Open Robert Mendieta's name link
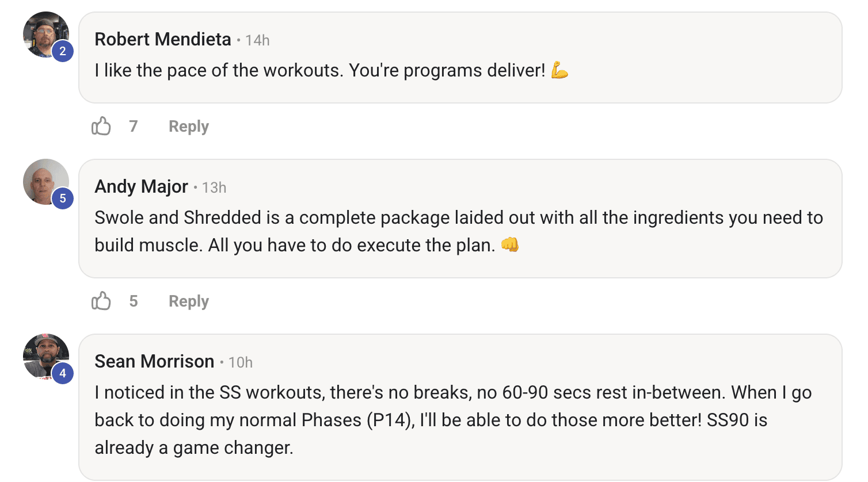 coord(163,39)
